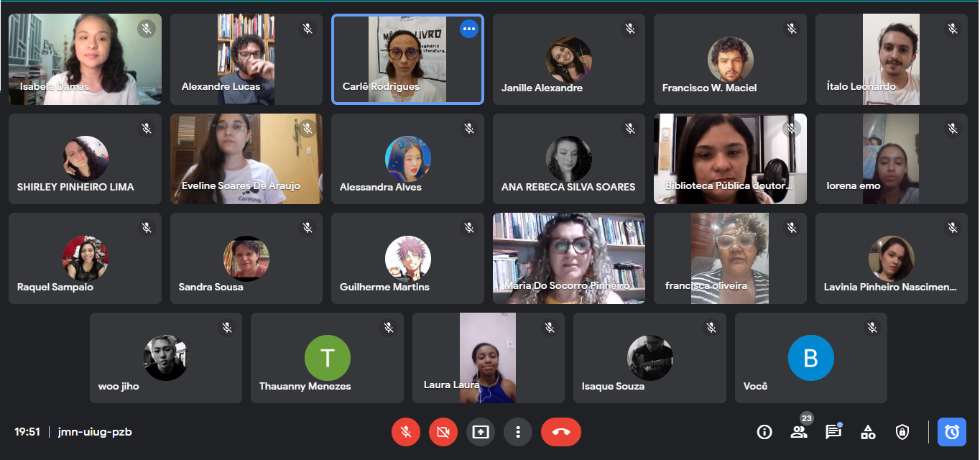The height and width of the screenshot is (460, 980).
Task: Toggle the red camera off button
Action: pos(443,432)
